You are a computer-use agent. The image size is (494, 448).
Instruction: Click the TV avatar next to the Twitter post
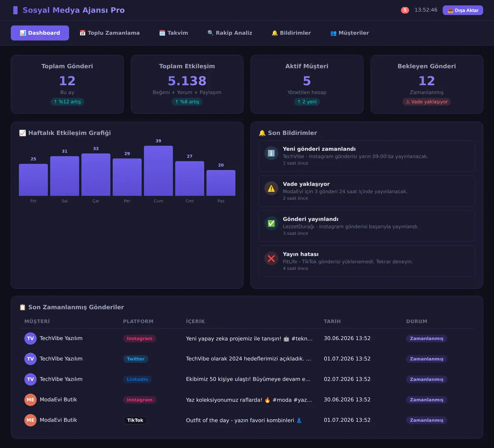(30, 359)
